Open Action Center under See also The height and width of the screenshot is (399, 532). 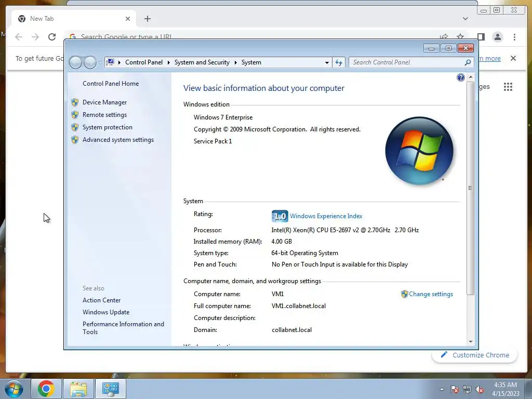click(101, 300)
